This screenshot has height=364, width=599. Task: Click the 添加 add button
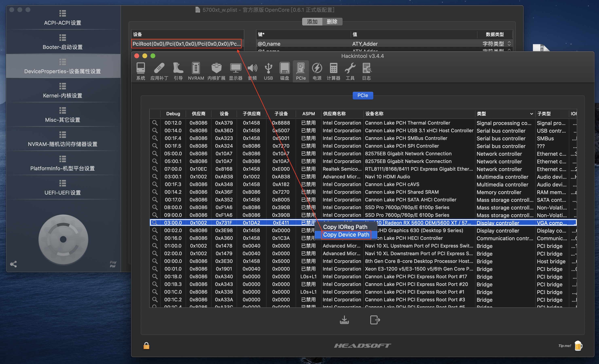[312, 22]
